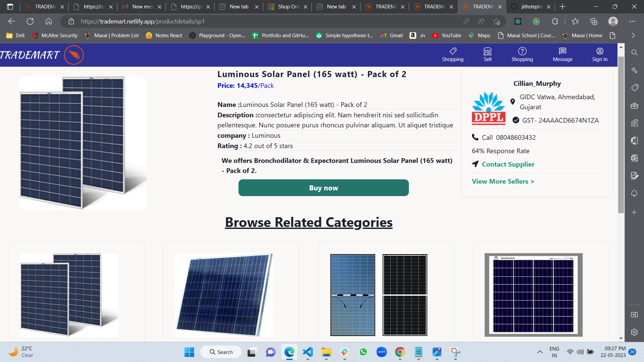Switch to the Shop Online browser tab
Screen dimensions: 644x362
288,7
